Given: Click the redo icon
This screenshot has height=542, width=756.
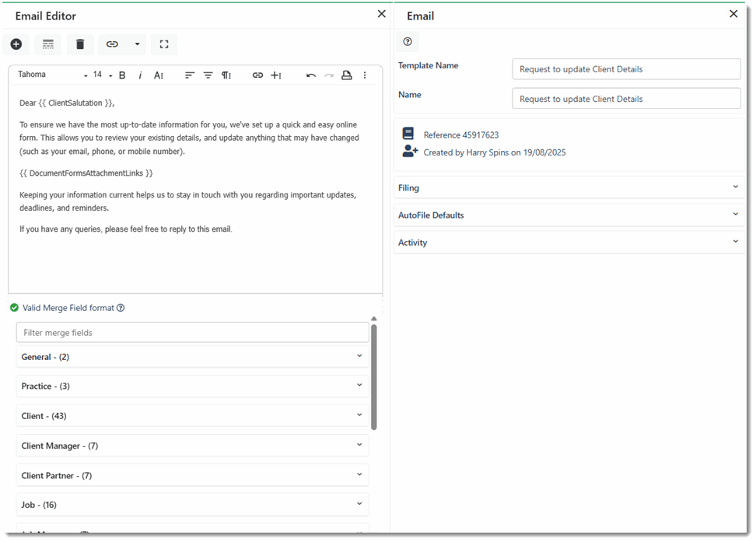Looking at the screenshot, I should coord(329,75).
